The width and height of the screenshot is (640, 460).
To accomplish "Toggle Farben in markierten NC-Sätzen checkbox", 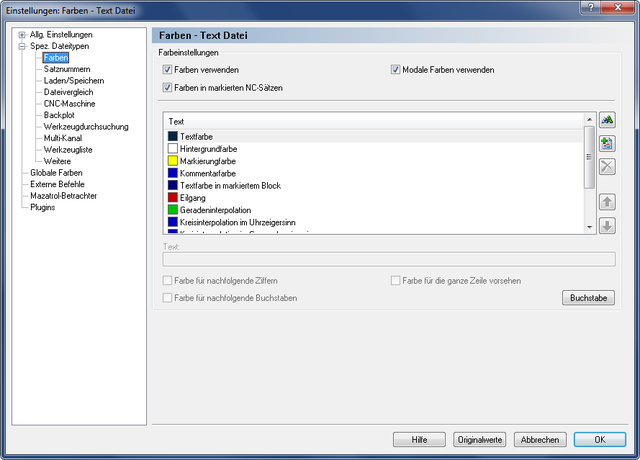I will [167, 87].
